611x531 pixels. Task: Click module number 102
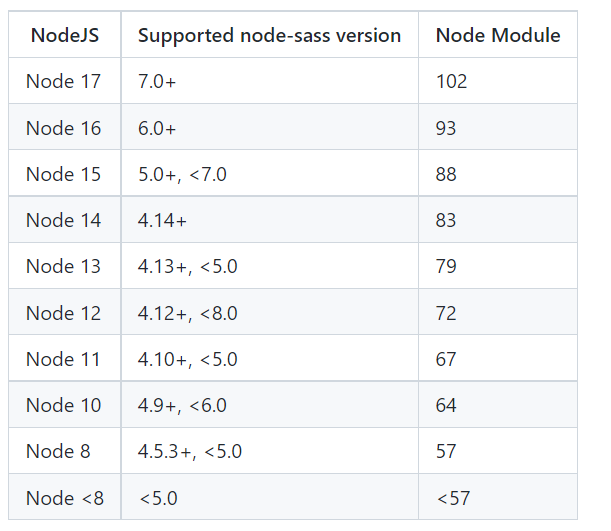pos(451,82)
